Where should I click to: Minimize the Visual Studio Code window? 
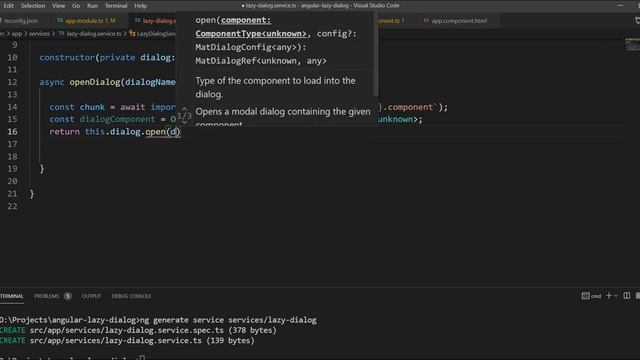[620, 6]
